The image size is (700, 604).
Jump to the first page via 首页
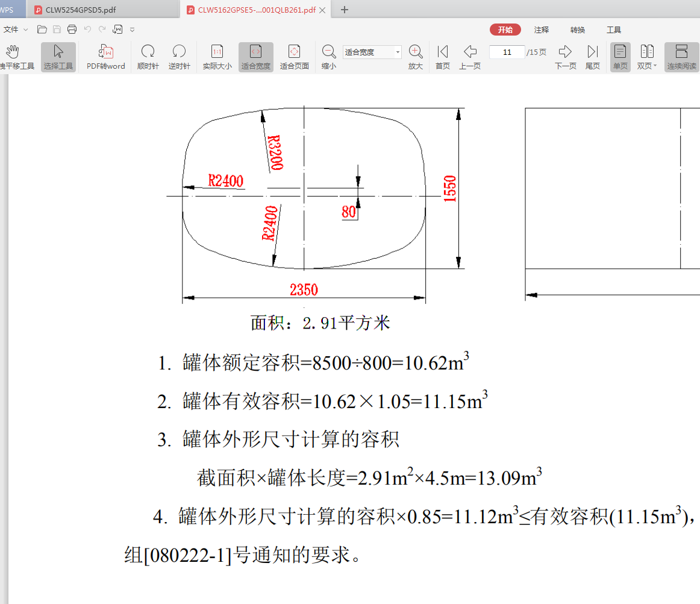point(442,56)
